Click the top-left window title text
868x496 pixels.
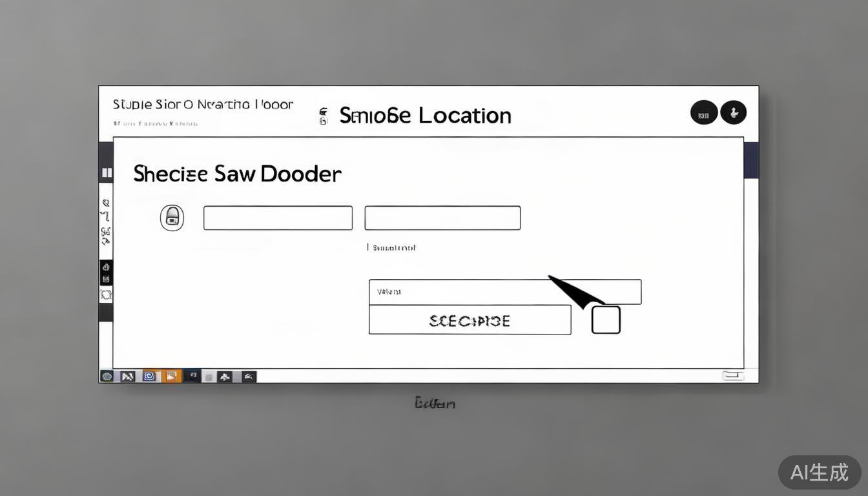(x=203, y=105)
